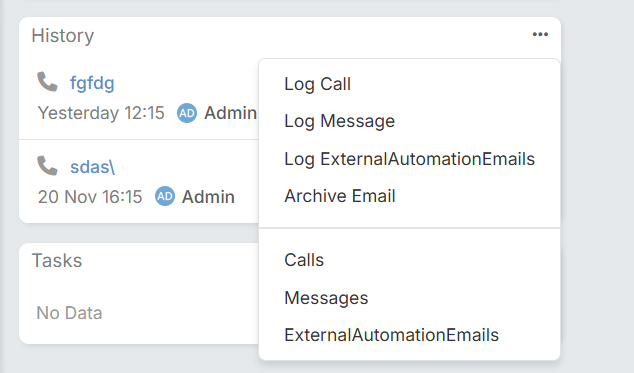
Task: Click the Tasks panel title
Action: tap(57, 261)
